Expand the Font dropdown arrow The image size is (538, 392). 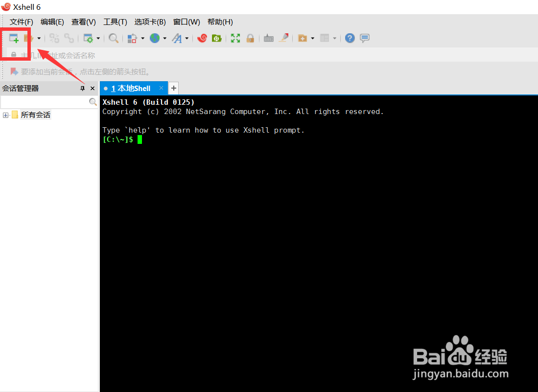(x=187, y=38)
